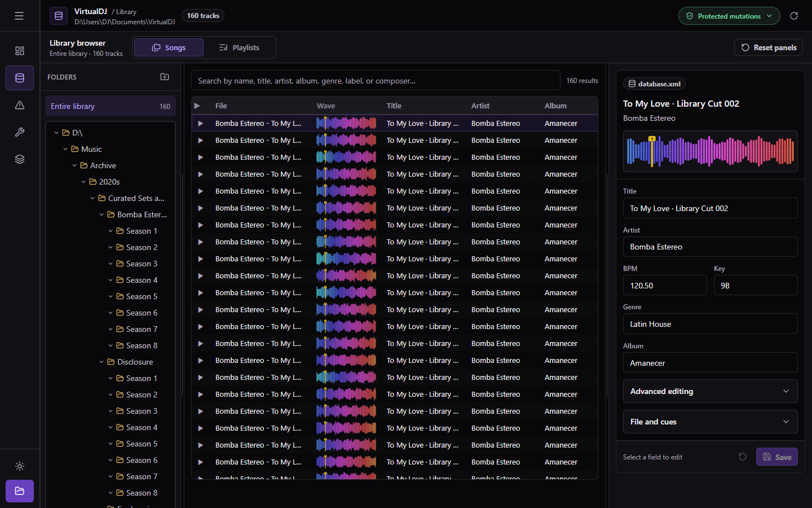The image size is (812, 508).
Task: Refresh the library with the reload icon
Action: [794, 16]
